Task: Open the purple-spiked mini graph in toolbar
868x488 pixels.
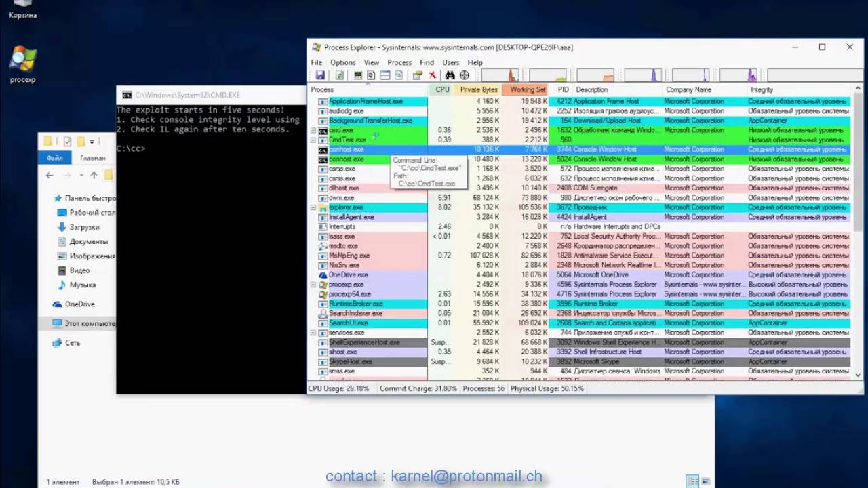Action: click(x=738, y=75)
